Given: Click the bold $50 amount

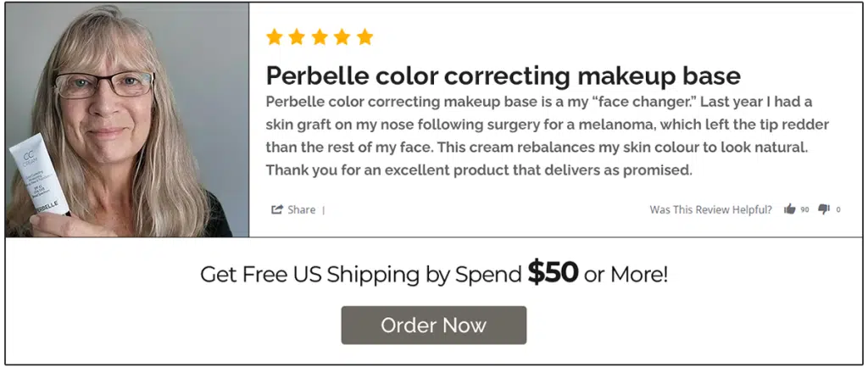Looking at the screenshot, I should point(553,272).
